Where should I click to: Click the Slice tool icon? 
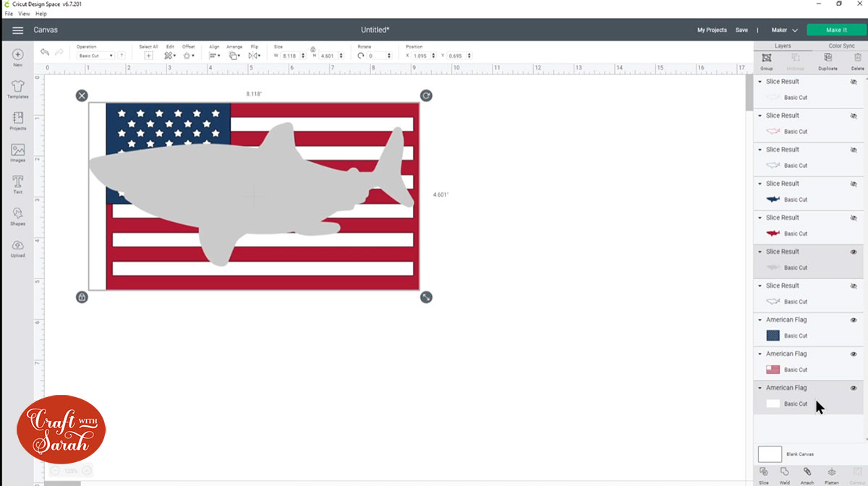tap(764, 472)
